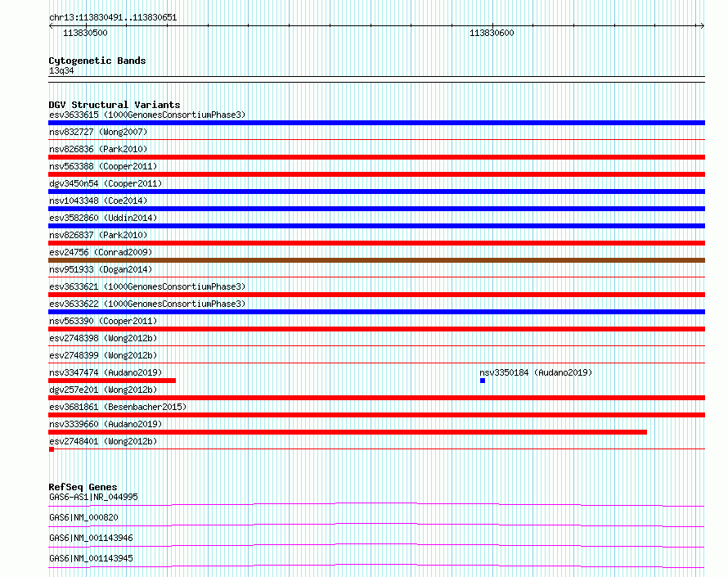
Task: Select esv2748399 (Wong2012b) label
Action: 103,355
